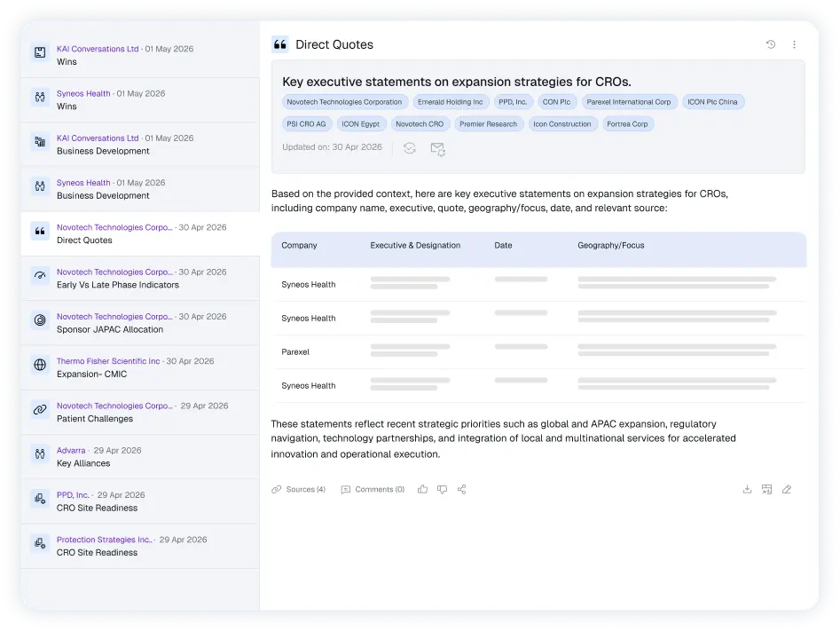Click the email alert envelope icon

[x=437, y=148]
